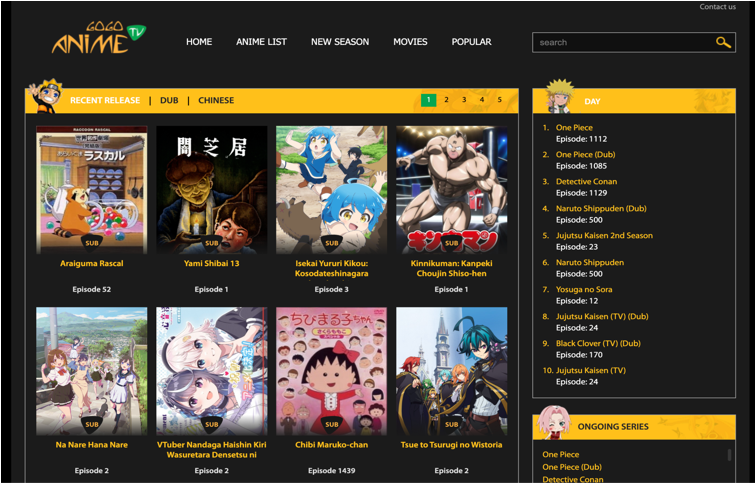This screenshot has height=483, width=755.
Task: Click 'Episode 1439' under Chibi Maruko-chan
Action: tap(332, 470)
